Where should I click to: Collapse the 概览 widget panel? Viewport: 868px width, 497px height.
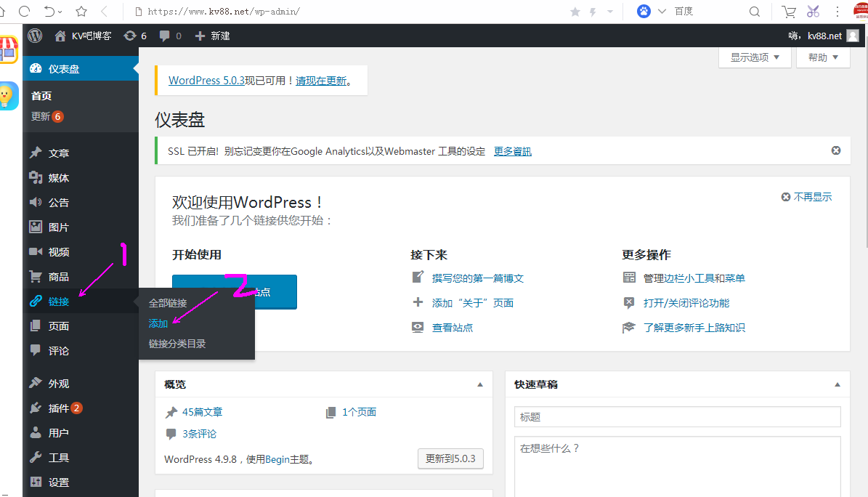[x=479, y=384]
